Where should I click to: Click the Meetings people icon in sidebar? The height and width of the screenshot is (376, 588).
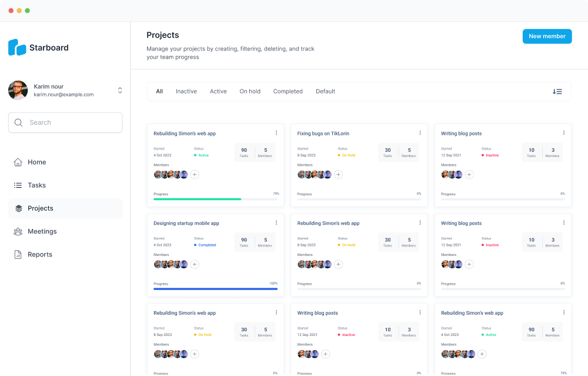[x=18, y=232]
